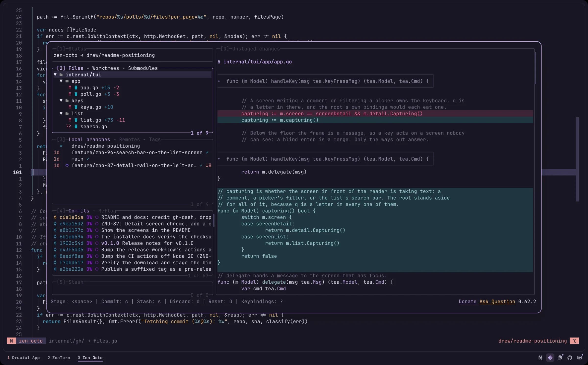Click the folder icon beside keys

(x=67, y=101)
